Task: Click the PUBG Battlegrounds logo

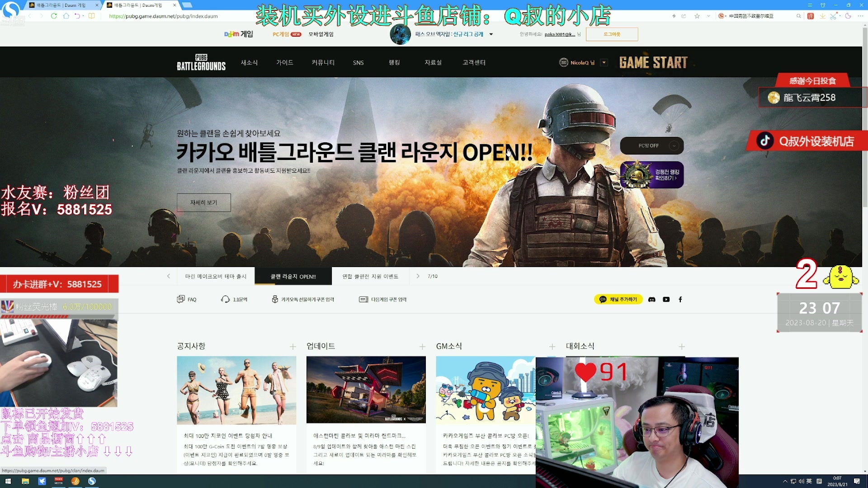Action: coord(201,62)
